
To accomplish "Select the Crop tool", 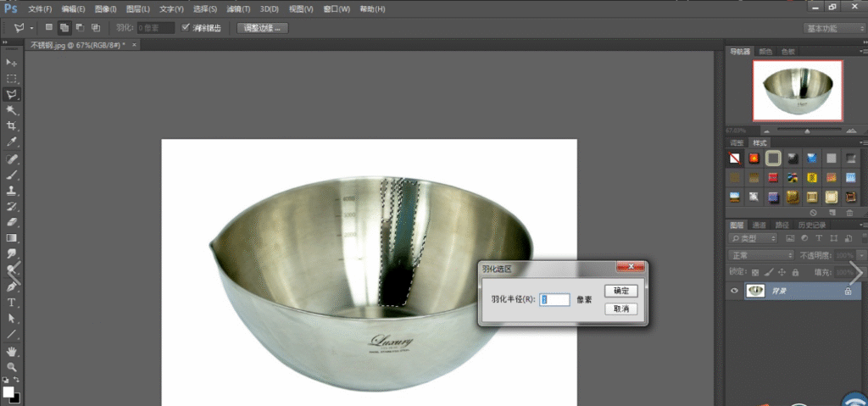I will [11, 126].
